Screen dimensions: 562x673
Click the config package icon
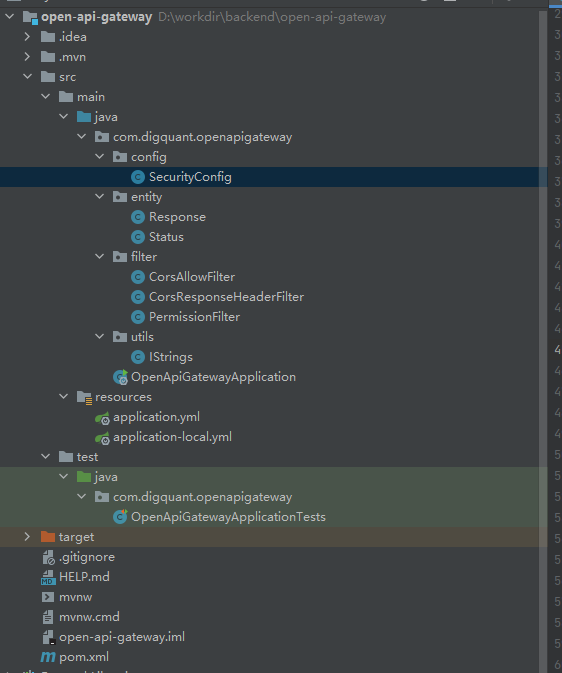coord(120,157)
